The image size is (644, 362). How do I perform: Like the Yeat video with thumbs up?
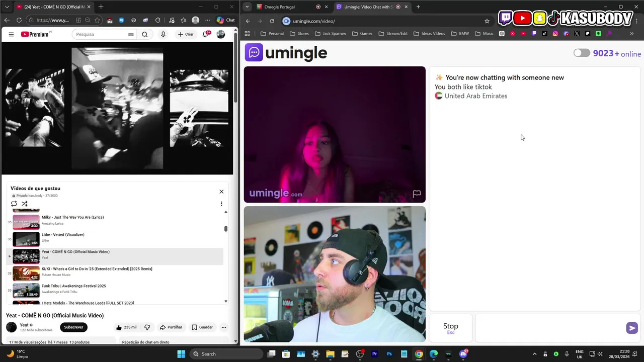126,327
